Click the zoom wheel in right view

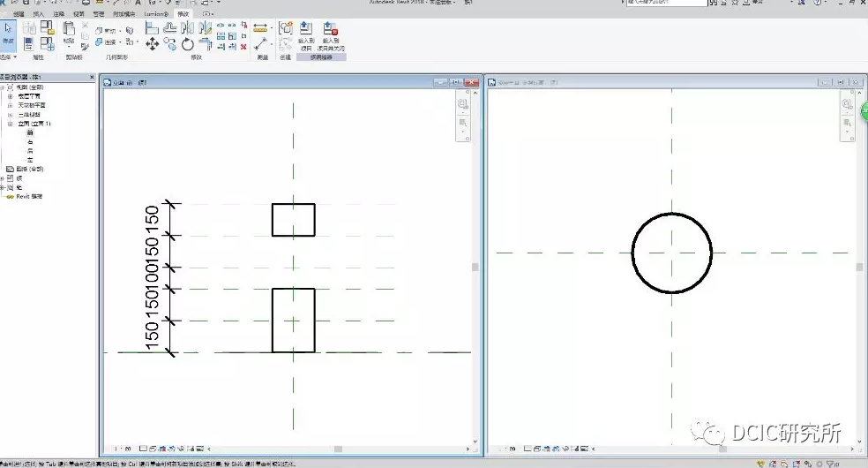click(x=847, y=103)
